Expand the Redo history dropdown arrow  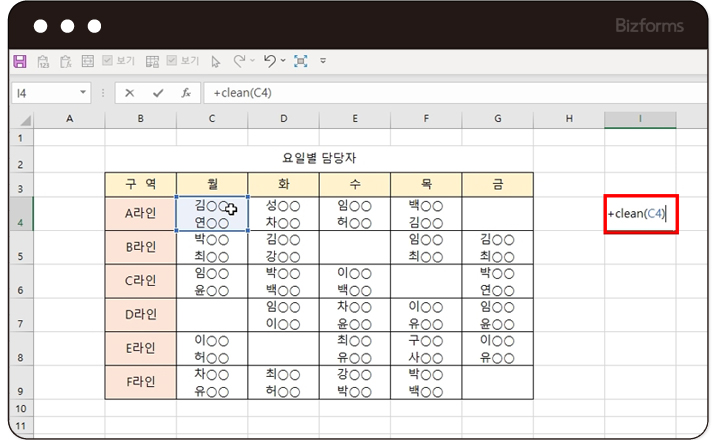click(252, 61)
